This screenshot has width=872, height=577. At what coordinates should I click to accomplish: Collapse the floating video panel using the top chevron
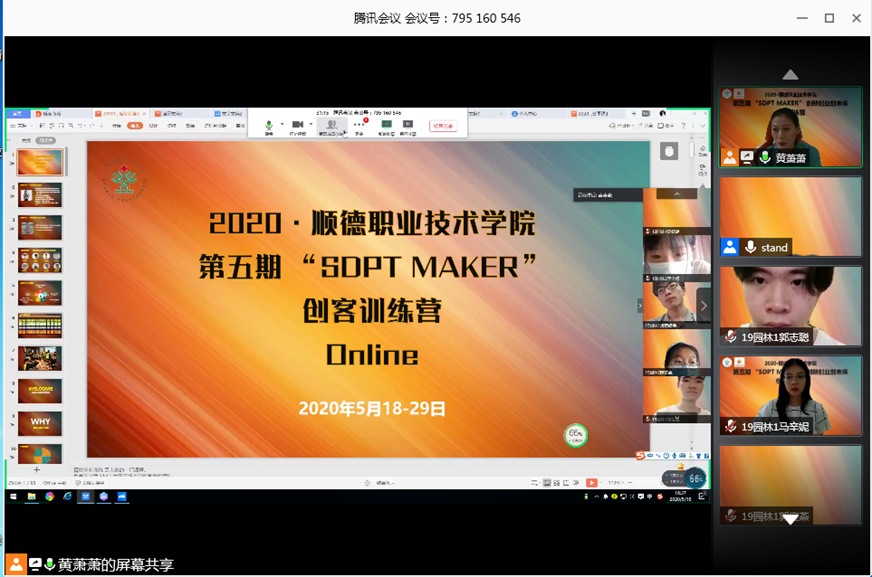click(678, 194)
